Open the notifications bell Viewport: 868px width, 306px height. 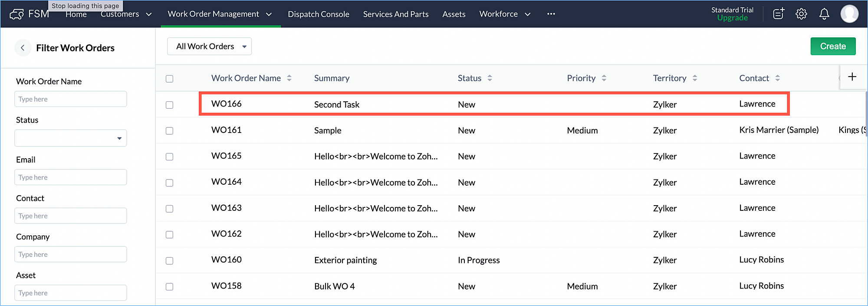coord(824,14)
